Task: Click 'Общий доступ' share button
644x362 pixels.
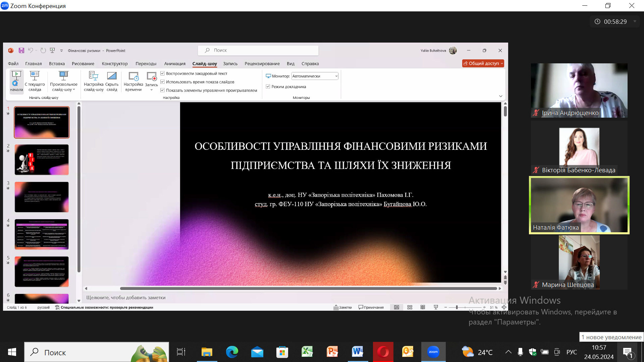Action: coord(482,63)
